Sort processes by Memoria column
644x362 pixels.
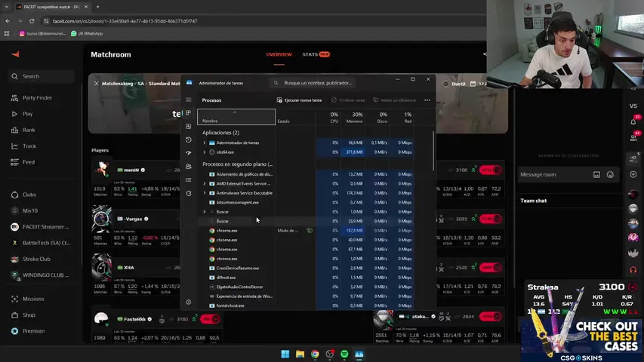click(x=354, y=118)
